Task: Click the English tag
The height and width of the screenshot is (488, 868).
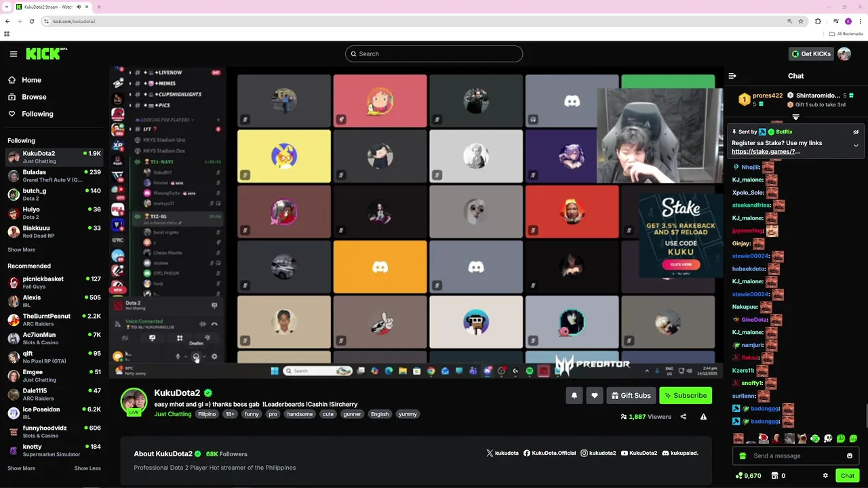Action: (x=380, y=414)
